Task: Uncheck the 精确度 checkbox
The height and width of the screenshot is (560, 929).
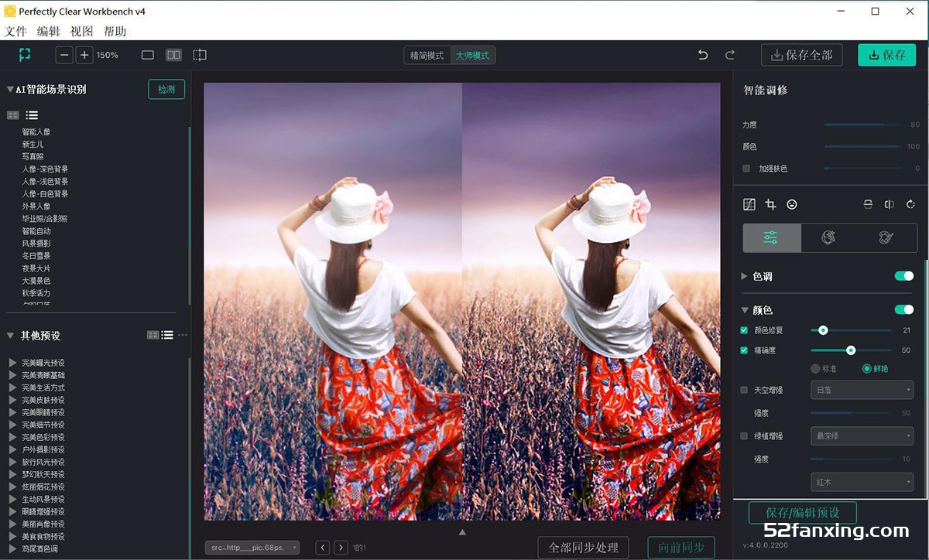Action: [x=744, y=350]
